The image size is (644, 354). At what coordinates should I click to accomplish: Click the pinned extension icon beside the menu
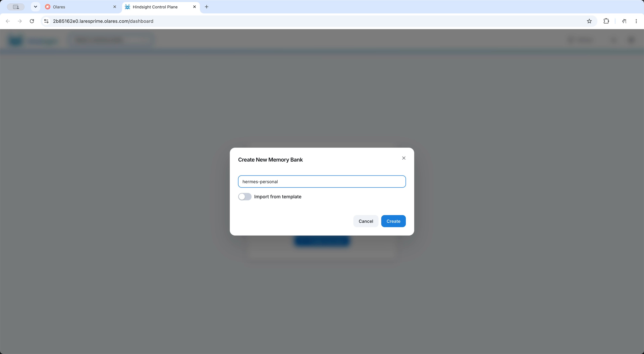(624, 21)
